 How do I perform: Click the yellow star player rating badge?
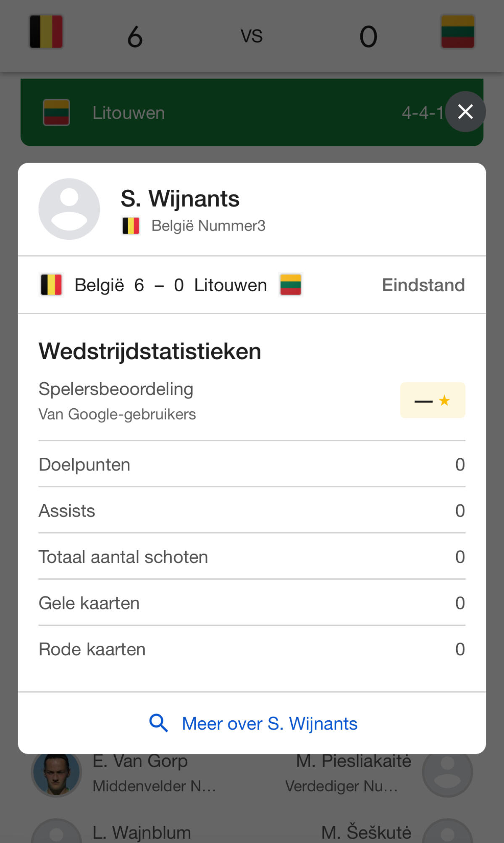click(432, 400)
